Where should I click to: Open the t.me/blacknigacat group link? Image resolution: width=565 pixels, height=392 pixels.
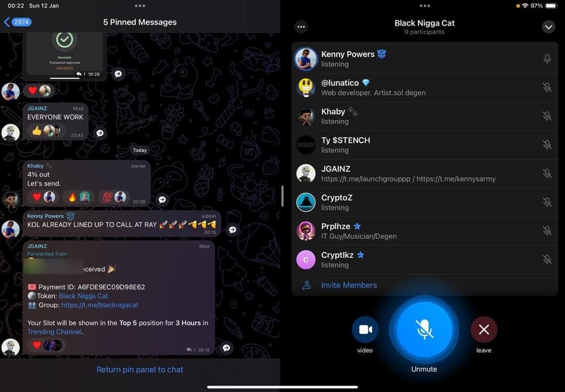point(99,305)
